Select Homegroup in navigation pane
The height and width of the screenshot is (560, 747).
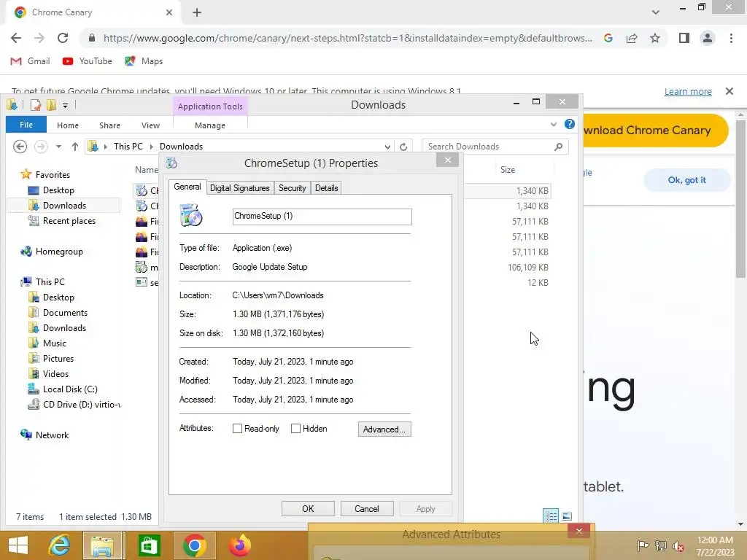[59, 252]
